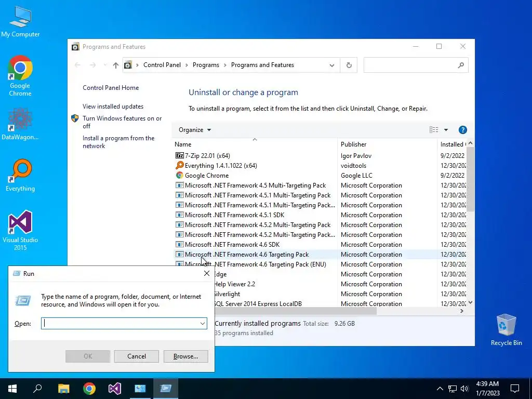Open Control Panel Home link
This screenshot has height=399, width=532.
(111, 87)
